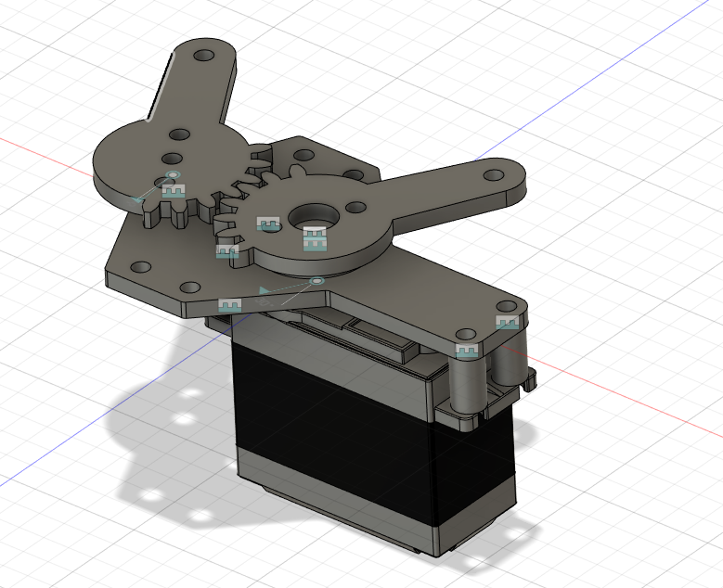This screenshot has width=723, height=588.
Task: Select large center hole of right gear
Action: (314, 215)
